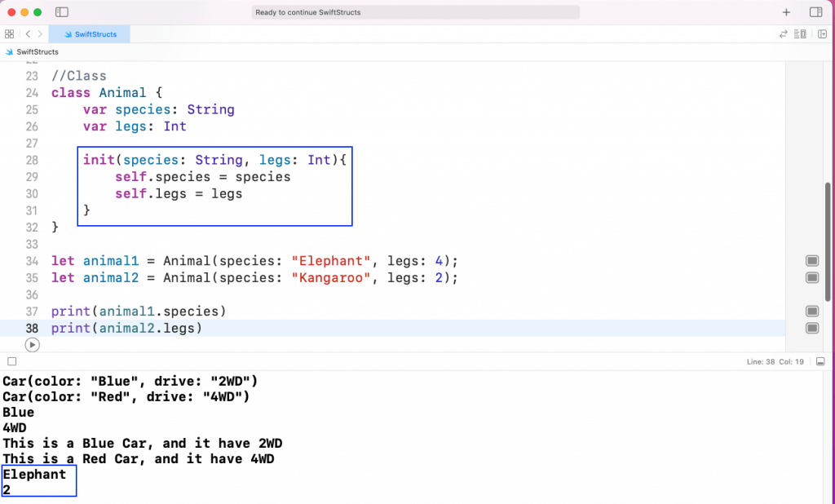Add a new editor on the right

[x=822, y=34]
